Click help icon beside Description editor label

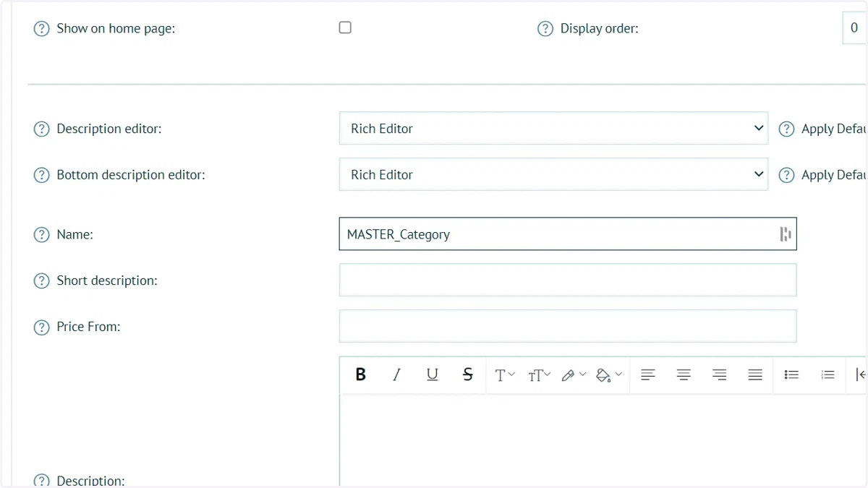click(41, 129)
